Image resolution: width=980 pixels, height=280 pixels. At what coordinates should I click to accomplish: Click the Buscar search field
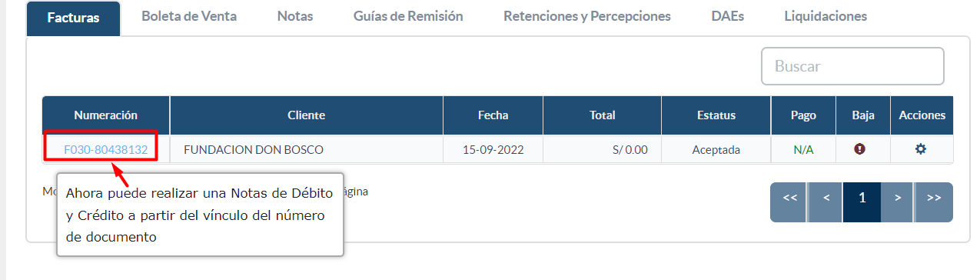coord(852,66)
